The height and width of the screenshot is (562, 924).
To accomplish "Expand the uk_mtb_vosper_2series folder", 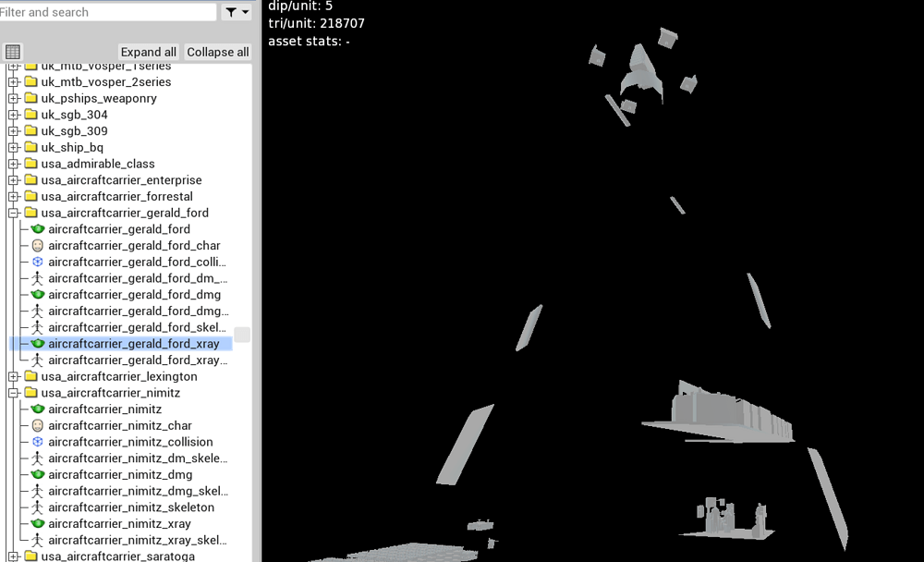I will pyautogui.click(x=14, y=82).
